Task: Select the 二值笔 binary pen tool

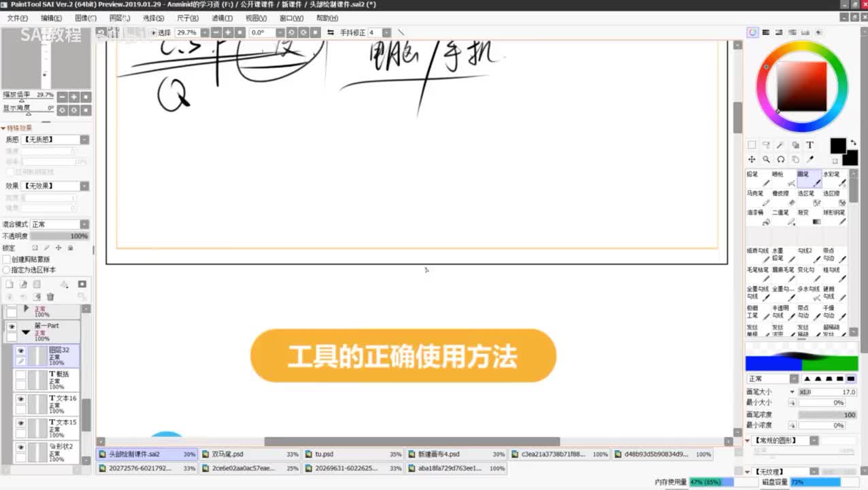Action: tap(784, 216)
